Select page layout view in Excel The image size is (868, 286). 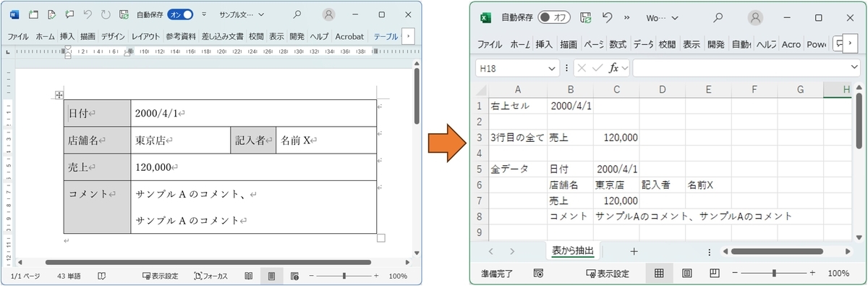pos(686,273)
